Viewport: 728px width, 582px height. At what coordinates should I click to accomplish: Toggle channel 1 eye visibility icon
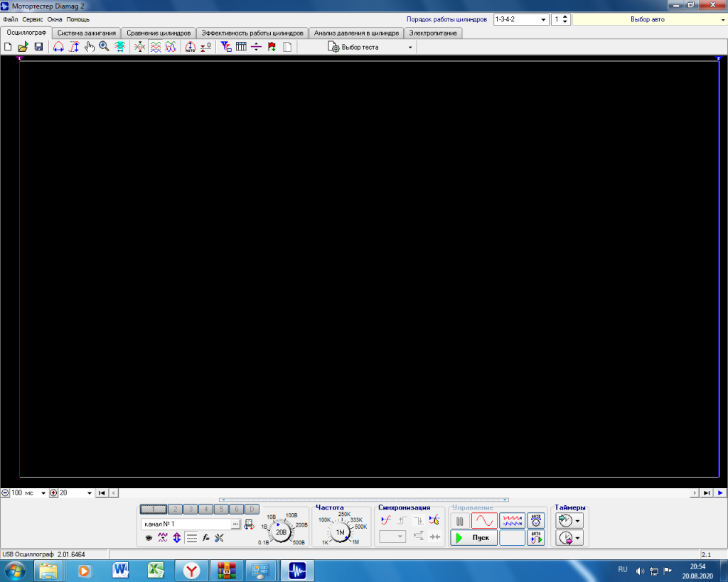[x=149, y=538]
